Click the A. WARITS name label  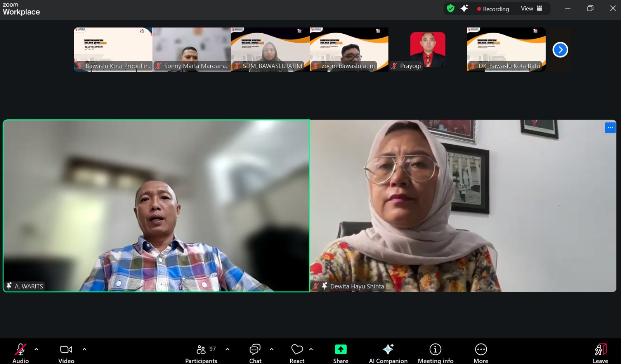pyautogui.click(x=29, y=286)
